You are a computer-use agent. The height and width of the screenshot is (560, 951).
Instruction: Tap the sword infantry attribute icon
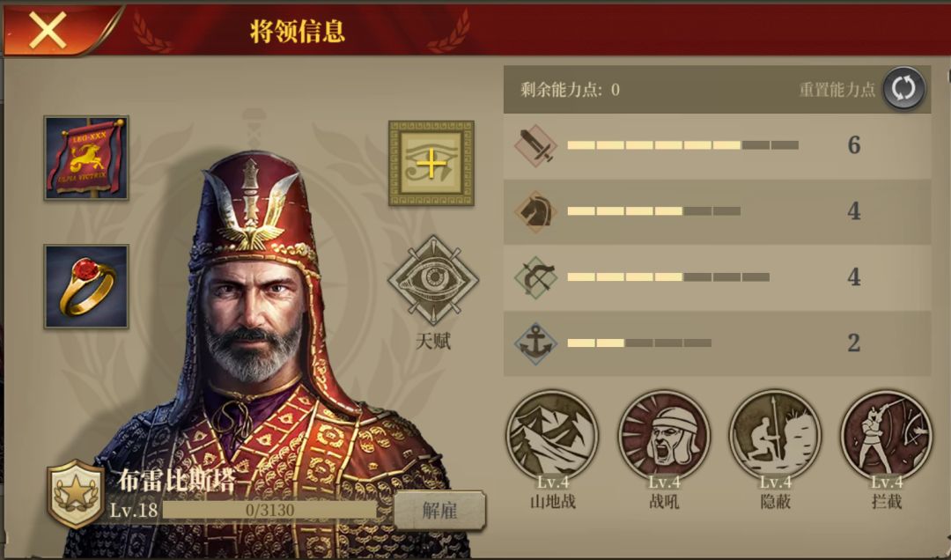[535, 145]
